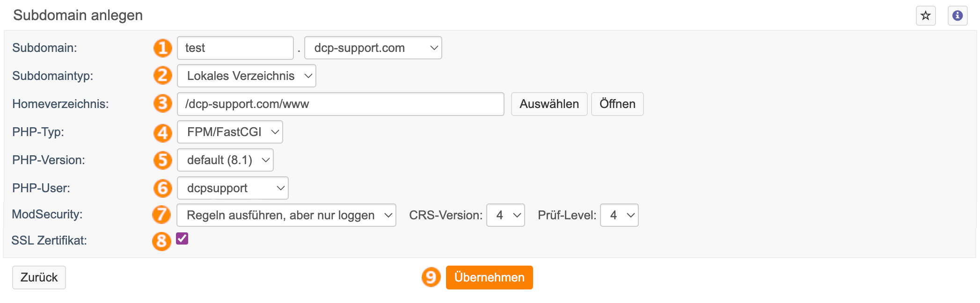980x303 pixels.
Task: Click the Zurück button
Action: 39,277
